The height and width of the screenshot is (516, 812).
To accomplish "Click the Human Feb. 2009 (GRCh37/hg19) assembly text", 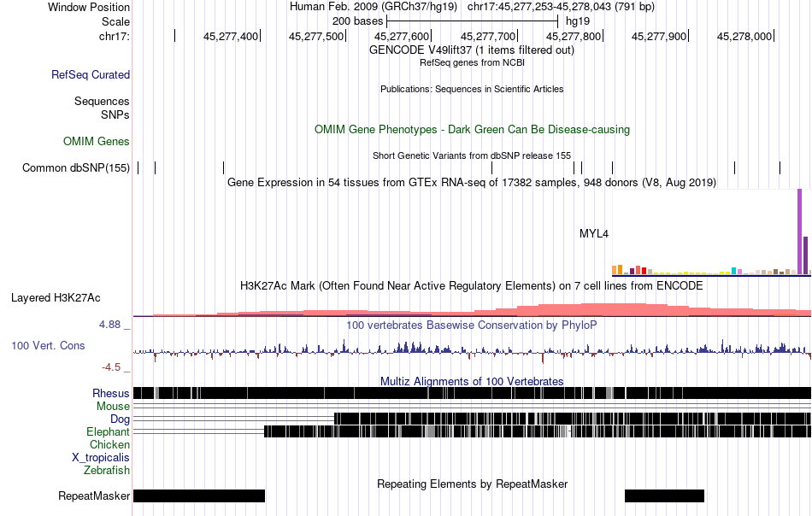I will (x=374, y=7).
